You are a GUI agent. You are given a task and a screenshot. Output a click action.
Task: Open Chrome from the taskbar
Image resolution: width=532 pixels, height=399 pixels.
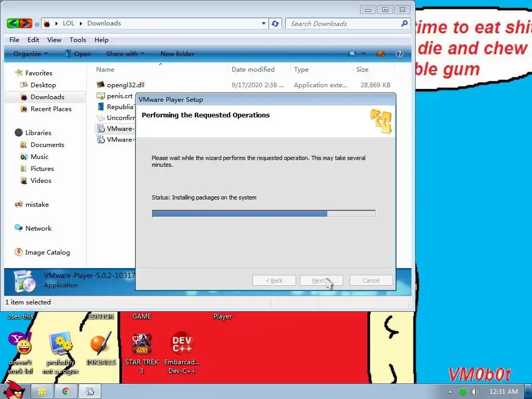tap(65, 392)
